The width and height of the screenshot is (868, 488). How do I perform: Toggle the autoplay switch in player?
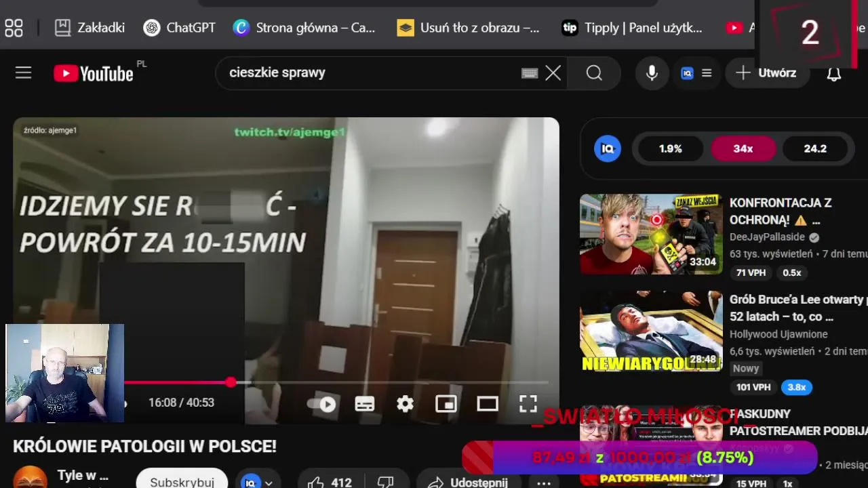[x=321, y=404]
